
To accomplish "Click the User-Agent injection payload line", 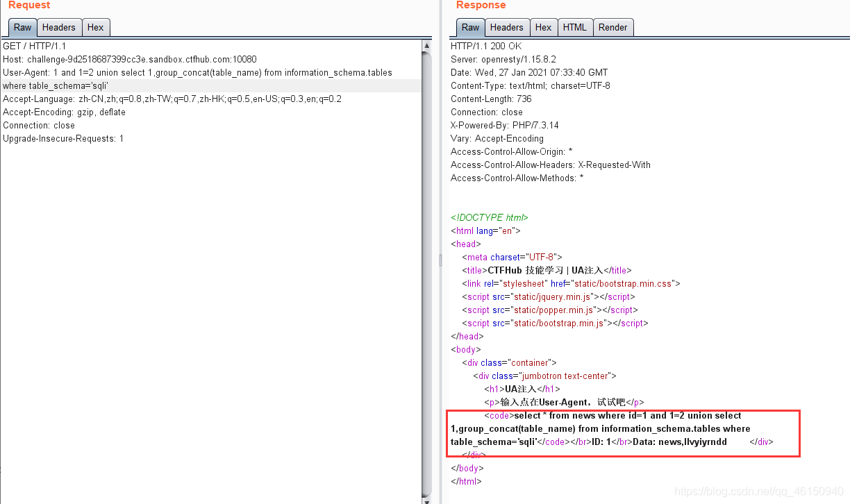I will click(x=197, y=72).
